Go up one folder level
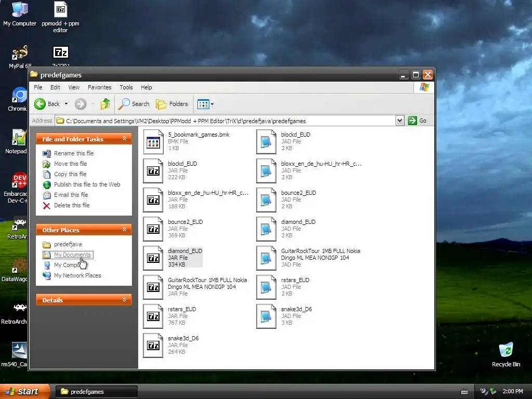Image resolution: width=532 pixels, height=399 pixels. (x=105, y=104)
